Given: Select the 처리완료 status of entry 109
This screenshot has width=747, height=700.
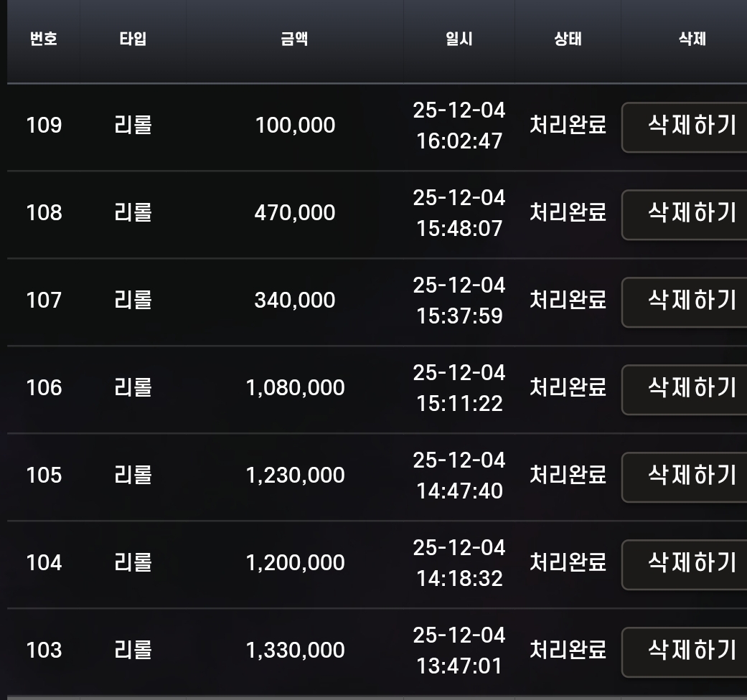Looking at the screenshot, I should [568, 126].
